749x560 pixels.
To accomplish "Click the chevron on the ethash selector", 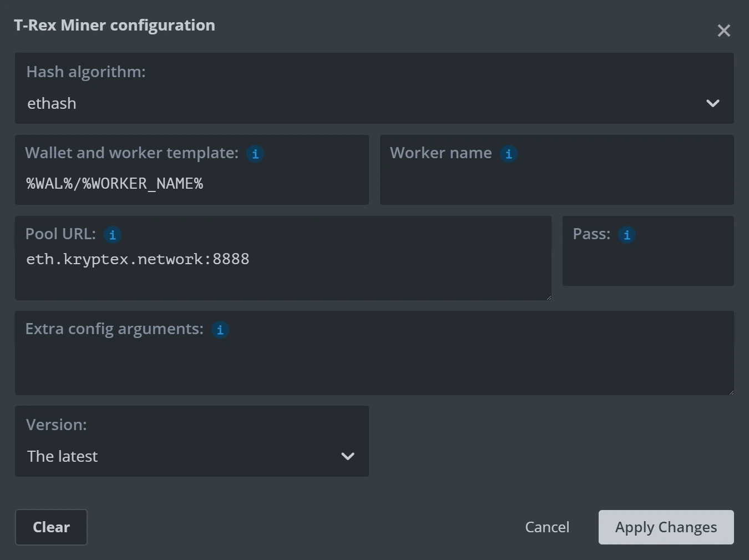I will pos(713,103).
